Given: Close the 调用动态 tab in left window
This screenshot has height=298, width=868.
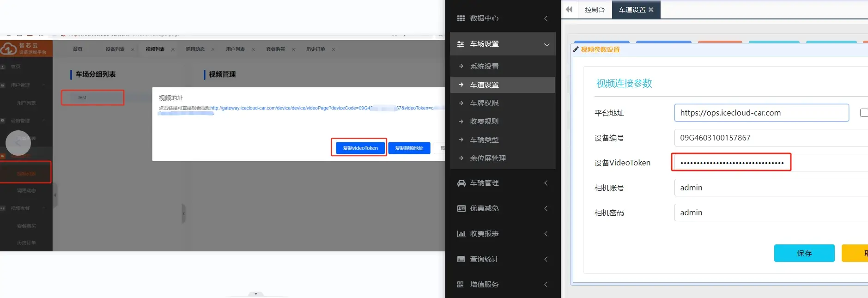Looking at the screenshot, I should pos(213,49).
